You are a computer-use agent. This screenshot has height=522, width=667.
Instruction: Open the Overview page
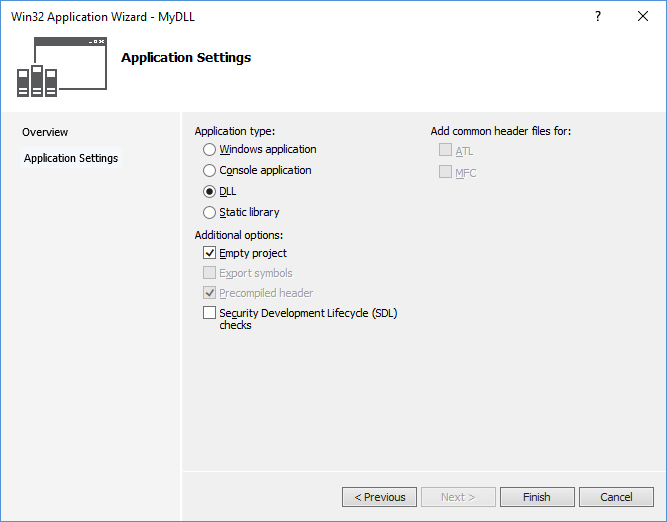click(45, 132)
